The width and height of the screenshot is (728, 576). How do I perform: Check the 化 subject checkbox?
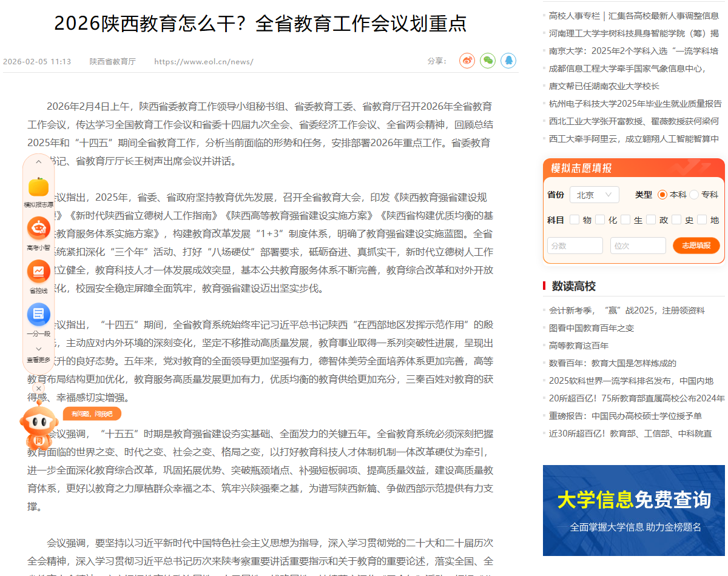(600, 219)
